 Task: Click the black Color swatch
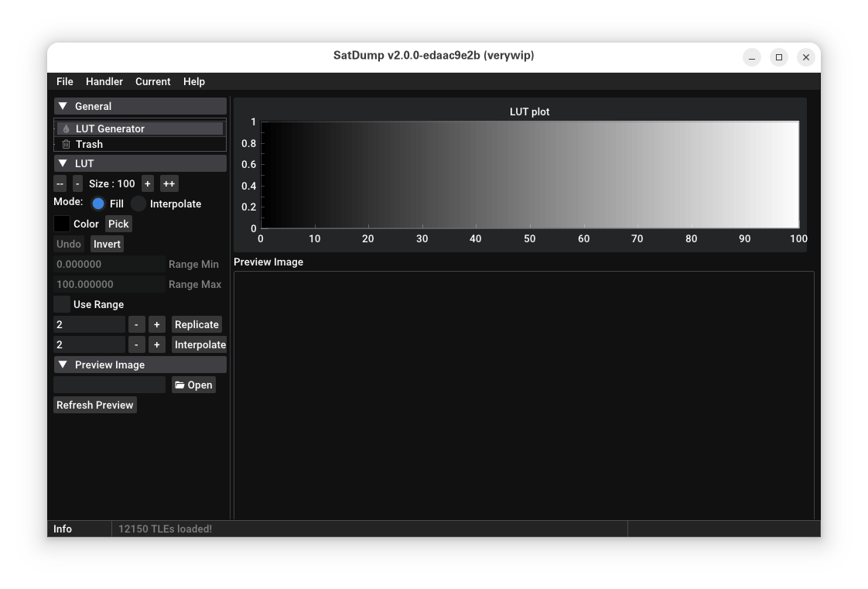(62, 224)
